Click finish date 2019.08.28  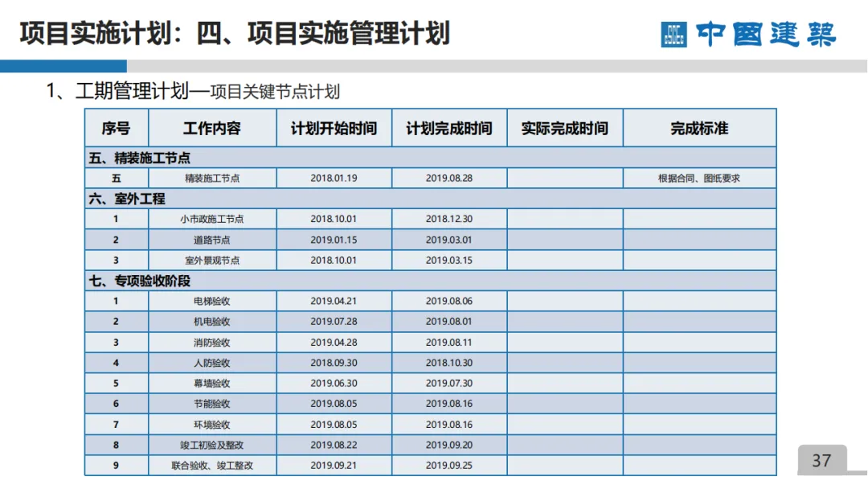(449, 179)
